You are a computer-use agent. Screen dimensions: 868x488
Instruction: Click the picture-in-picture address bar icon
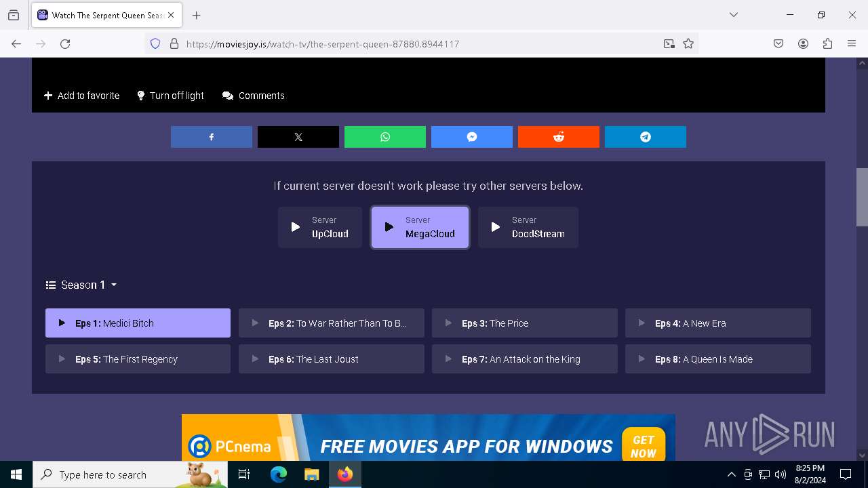tap(669, 43)
